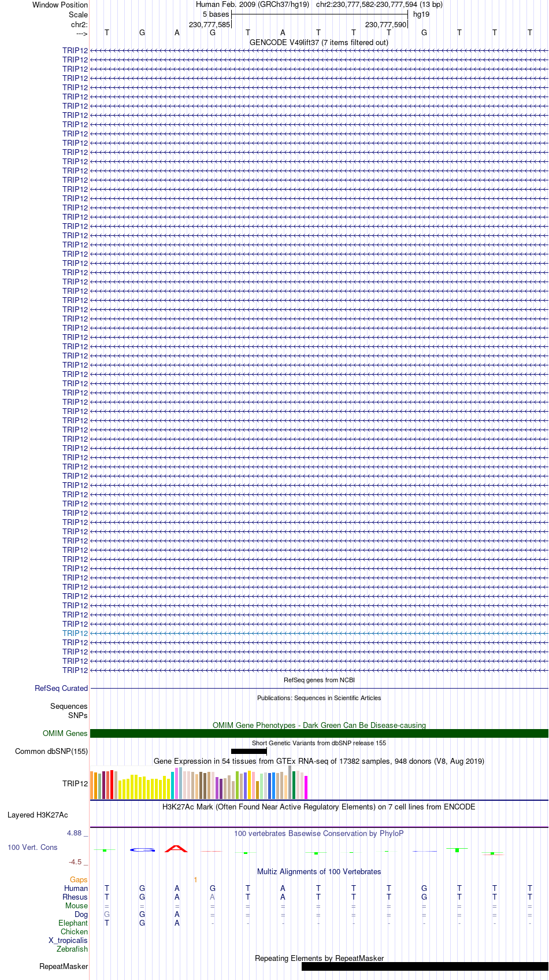This screenshot has height=980, width=549.
Task: Open Multiz Alignments of 100 Vertebrates title
Action: point(319,871)
